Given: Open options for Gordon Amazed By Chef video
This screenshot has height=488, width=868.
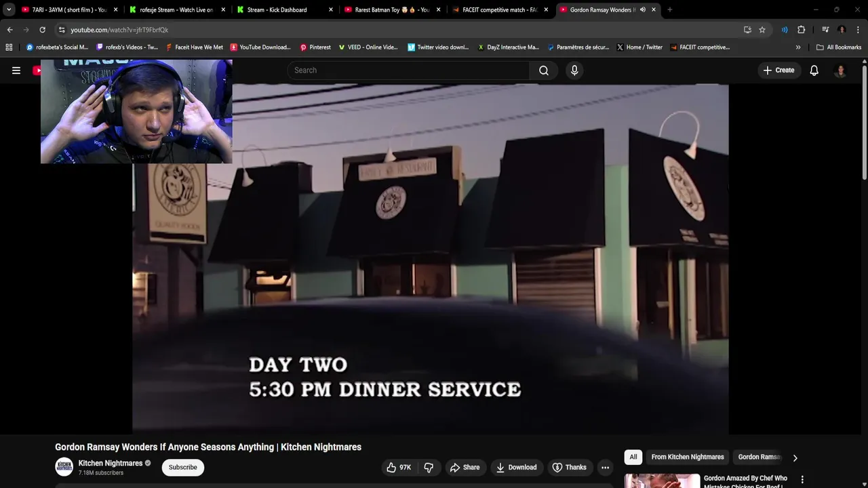Looking at the screenshot, I should pos(802,479).
